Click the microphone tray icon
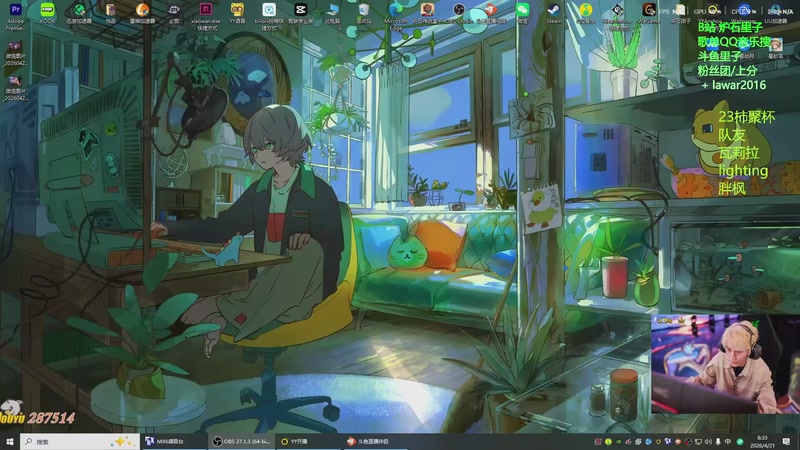This screenshot has width=800, height=450. click(x=718, y=441)
